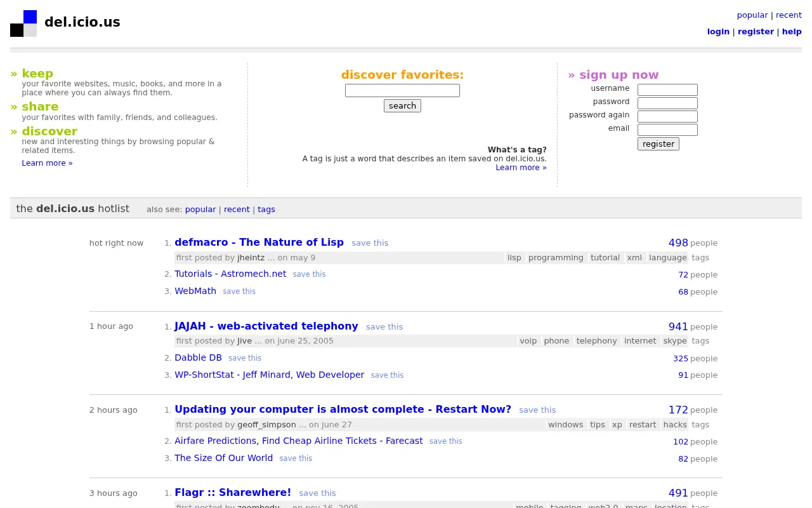
Task: Save this for The Size Of Our World
Action: (296, 458)
